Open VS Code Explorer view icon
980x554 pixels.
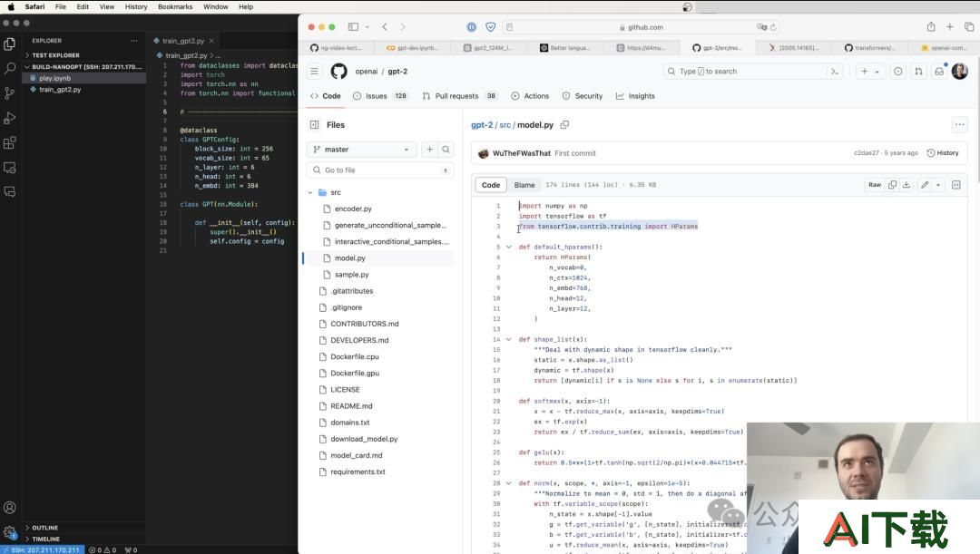coord(9,44)
